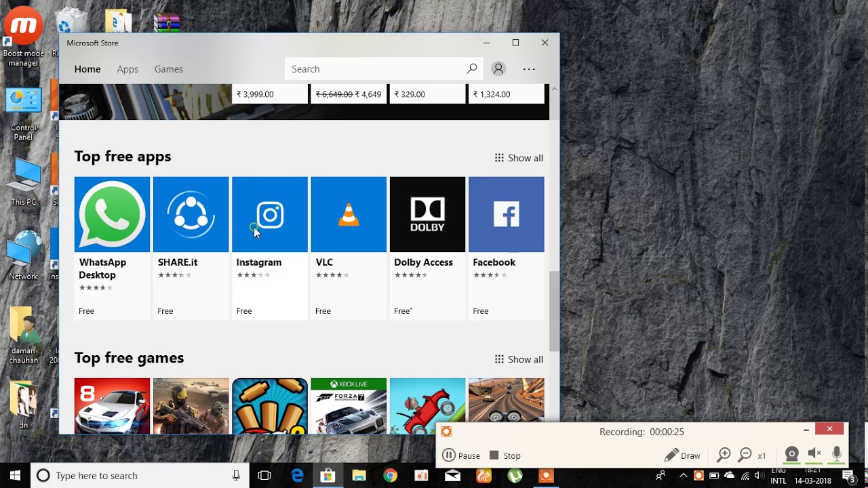Open the motorbike traffic racing game thumbnail
The height and width of the screenshot is (488, 868).
pyautogui.click(x=506, y=400)
